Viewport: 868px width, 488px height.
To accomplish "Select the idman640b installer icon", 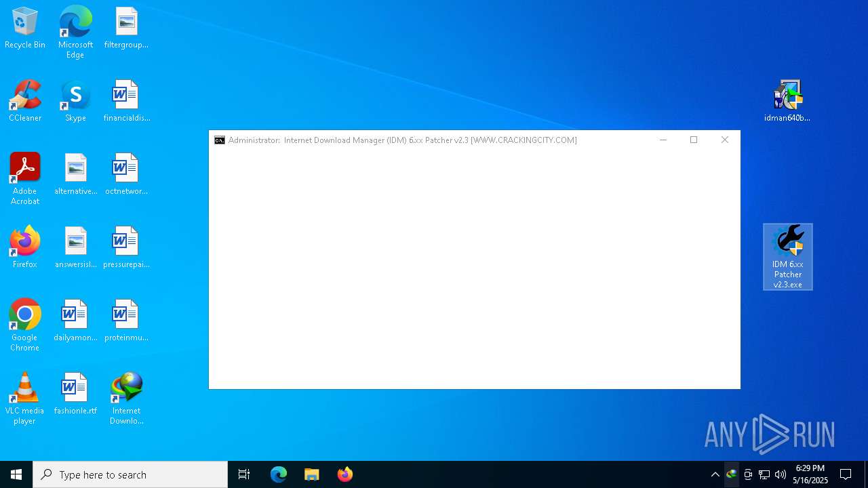I will pyautogui.click(x=787, y=101).
